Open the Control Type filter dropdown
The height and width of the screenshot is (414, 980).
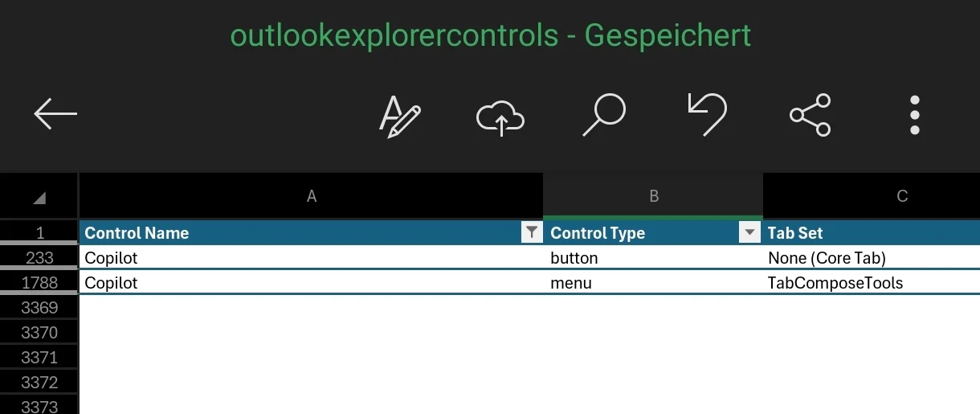coord(749,232)
